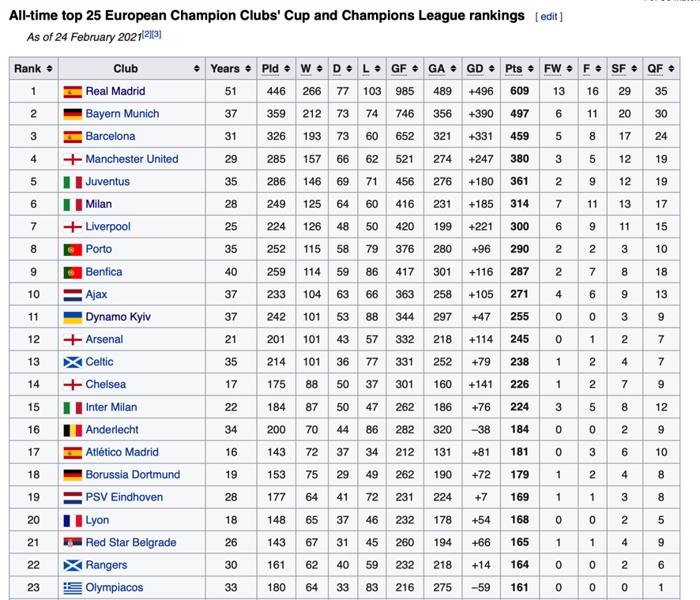Image resolution: width=700 pixels, height=600 pixels.
Task: Sort table by GD column
Action: 479,69
